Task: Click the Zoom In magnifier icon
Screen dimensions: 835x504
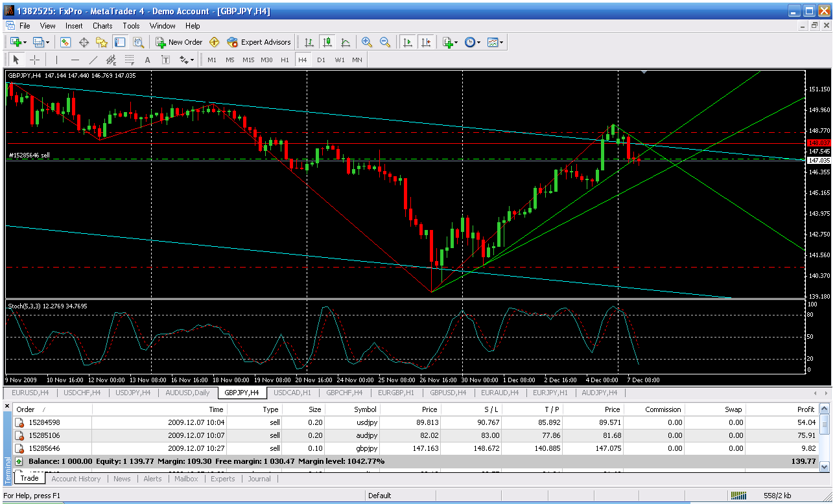Action: (x=367, y=42)
